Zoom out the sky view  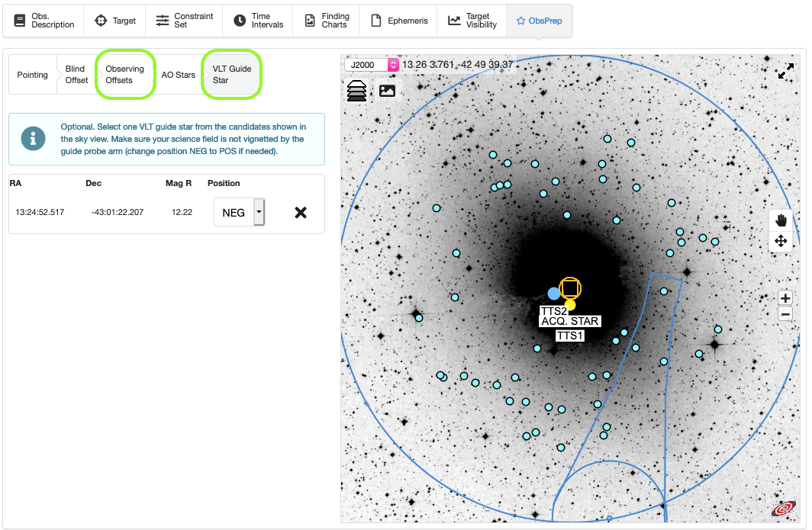tap(785, 313)
